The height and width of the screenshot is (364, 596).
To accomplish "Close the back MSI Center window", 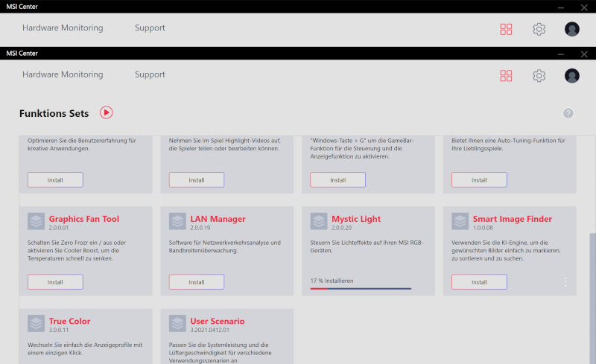I will 584,7.
